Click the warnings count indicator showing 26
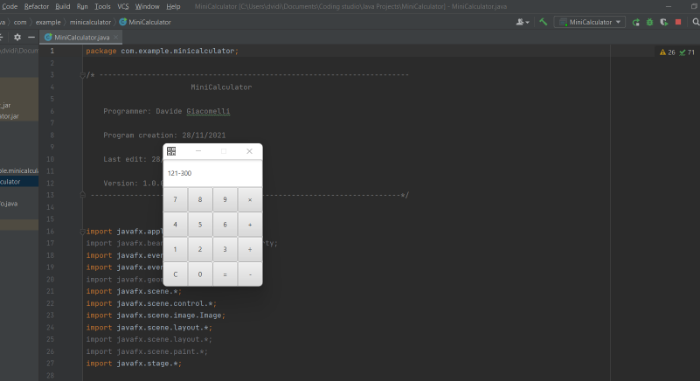This screenshot has width=700, height=381. coord(667,52)
